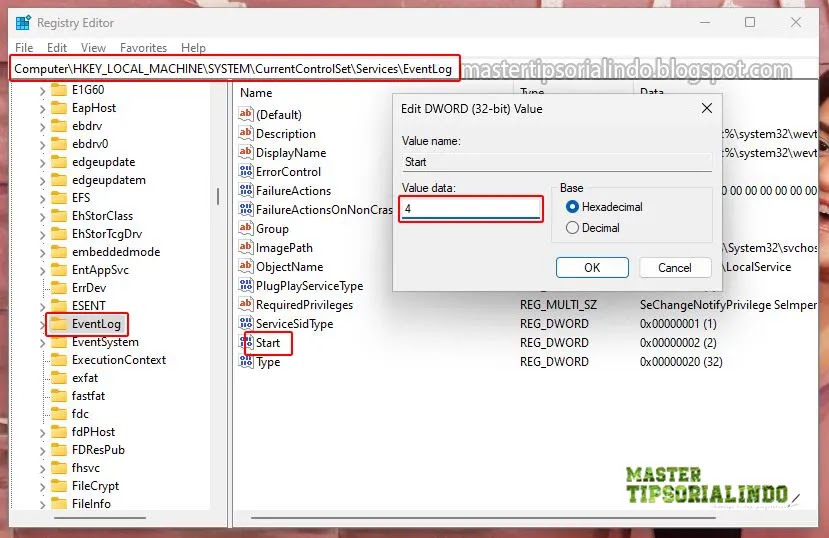Viewport: 829px width, 538px height.
Task: Open the Favorites menu
Action: click(143, 48)
